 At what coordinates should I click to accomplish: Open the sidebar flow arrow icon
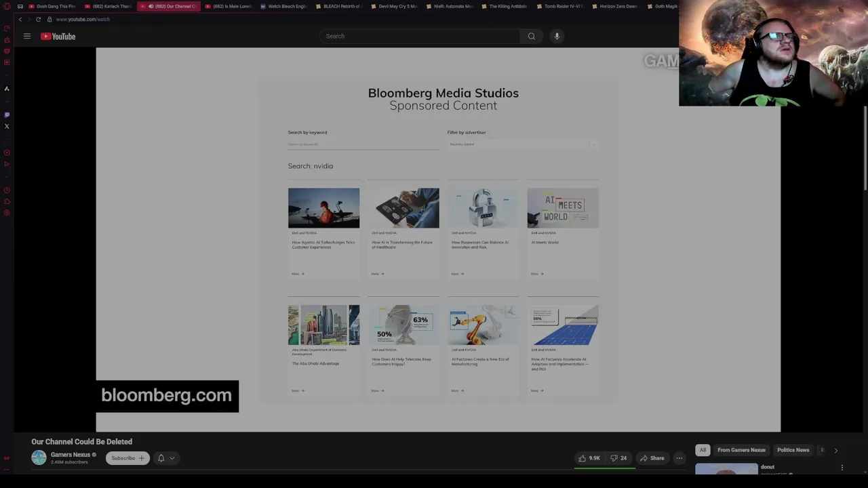[x=7, y=164]
